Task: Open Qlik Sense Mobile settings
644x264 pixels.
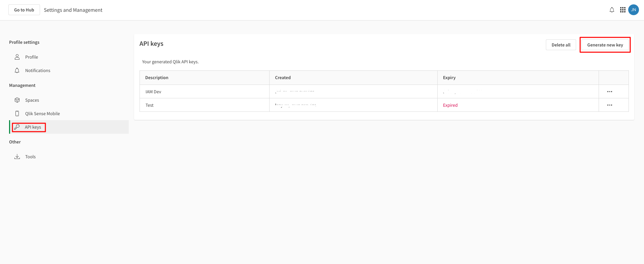Action: pos(42,113)
